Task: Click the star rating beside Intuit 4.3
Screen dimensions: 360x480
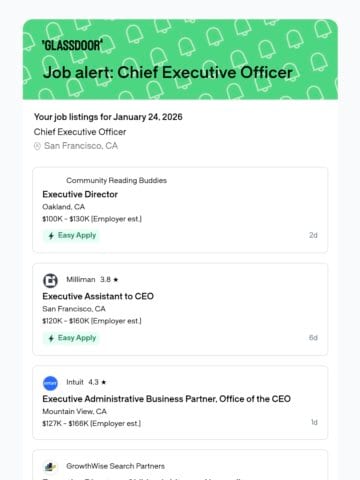Action: click(x=104, y=382)
